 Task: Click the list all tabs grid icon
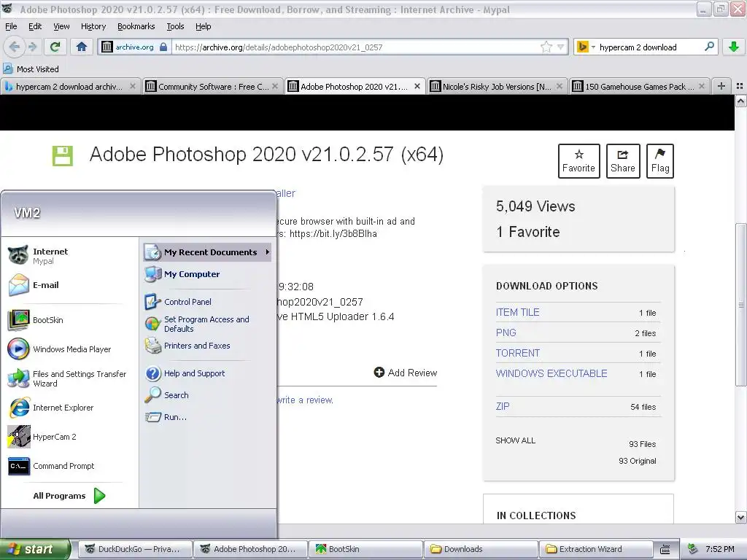(740, 86)
